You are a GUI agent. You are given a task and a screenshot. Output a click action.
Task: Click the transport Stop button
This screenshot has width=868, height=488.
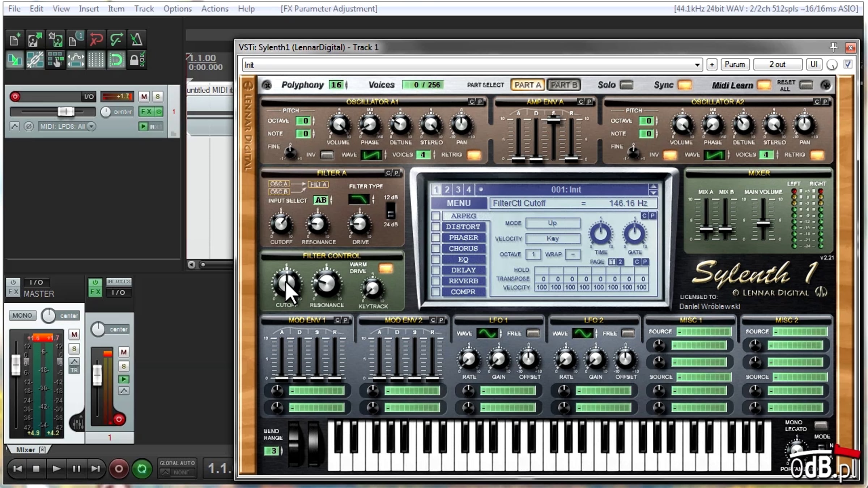point(36,469)
